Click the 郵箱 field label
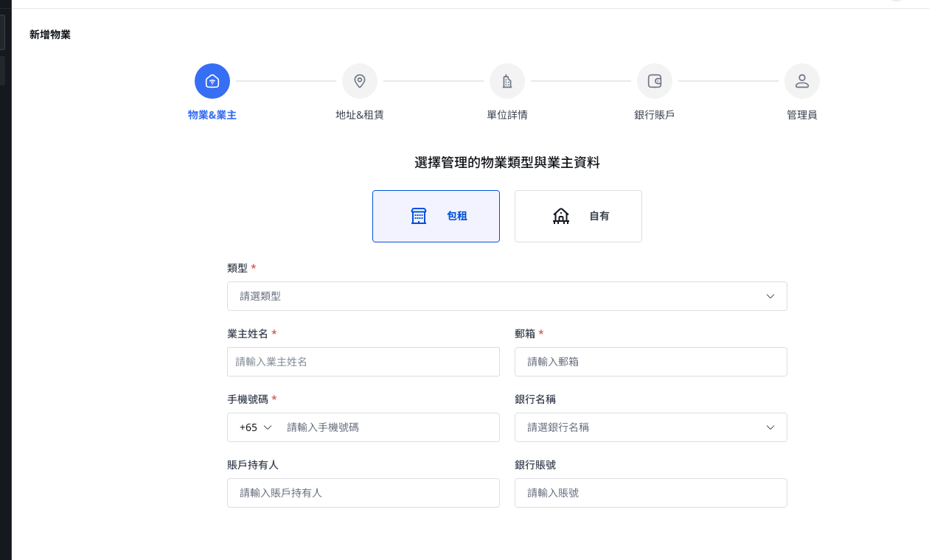Screen dimensions: 929x560 click(x=525, y=334)
